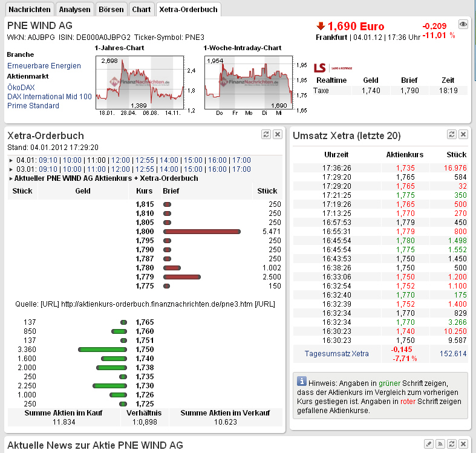Open the Erneuerbare Energien sector link
Viewport: 476px width, 453px height.
click(x=44, y=66)
